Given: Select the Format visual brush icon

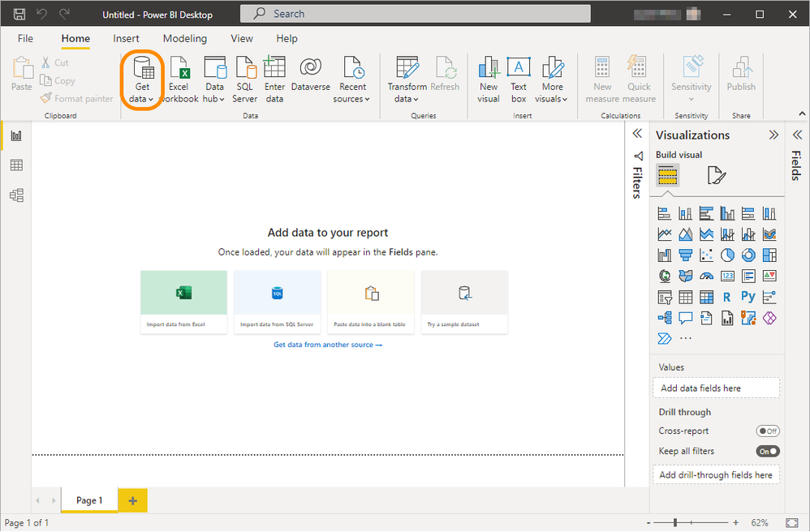Looking at the screenshot, I should tap(716, 175).
